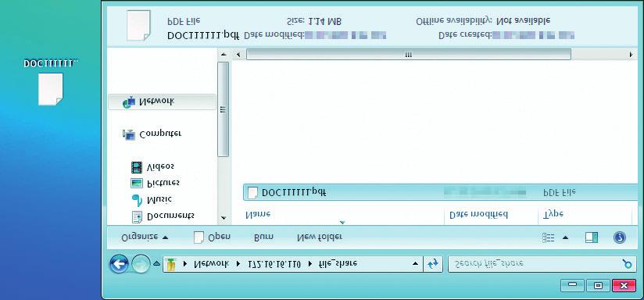Select the file_share breadcrumb

pos(338,264)
